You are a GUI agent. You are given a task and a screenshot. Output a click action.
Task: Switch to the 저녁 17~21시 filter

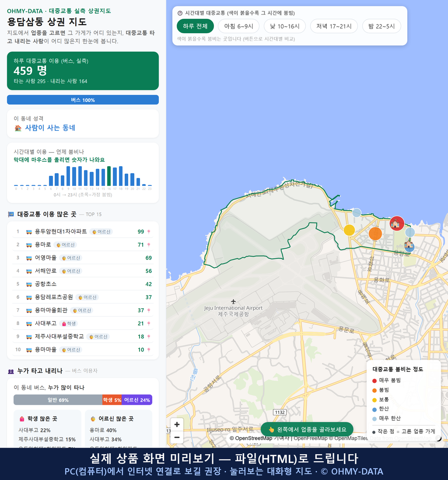tap(334, 26)
